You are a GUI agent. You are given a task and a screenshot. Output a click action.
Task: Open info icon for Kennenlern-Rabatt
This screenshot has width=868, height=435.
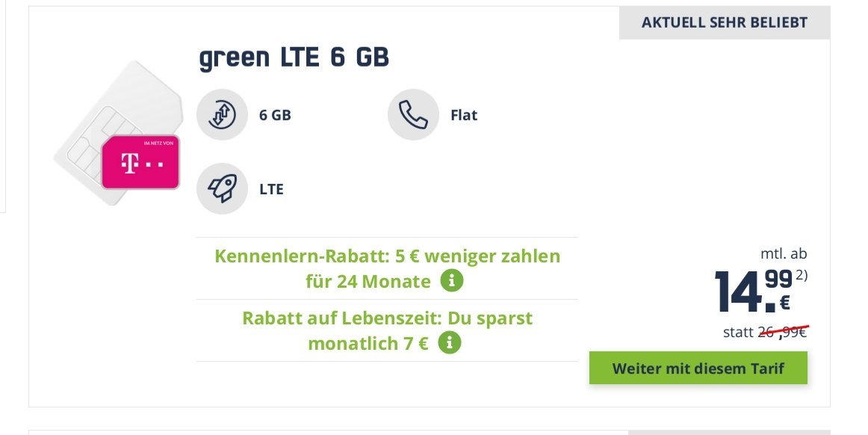(x=452, y=281)
